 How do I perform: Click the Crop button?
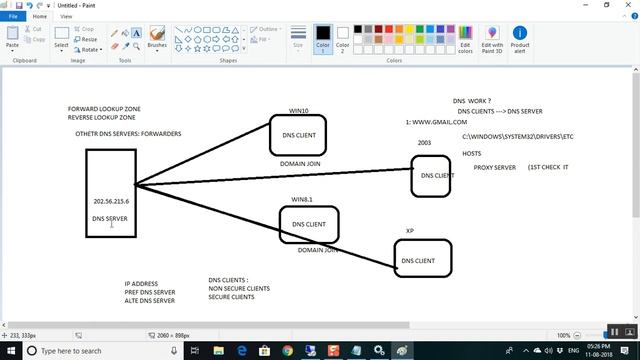tap(84, 29)
